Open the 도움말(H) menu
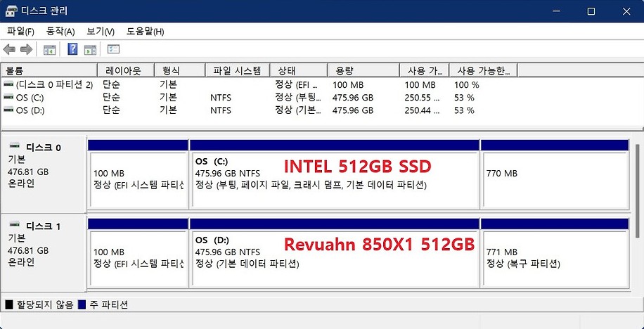The image size is (644, 329). tap(145, 32)
